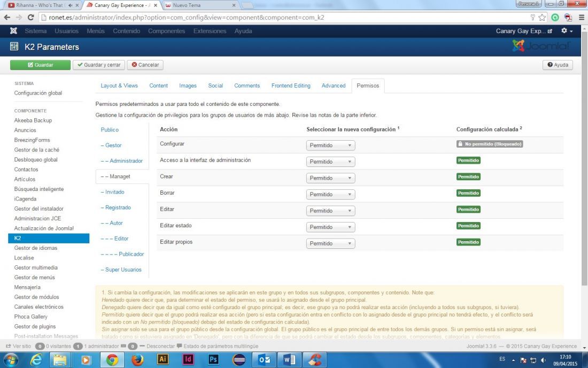Viewport: 588px width, 368px height.
Task: Open the media player icon in the taskbar
Action: 86,360
